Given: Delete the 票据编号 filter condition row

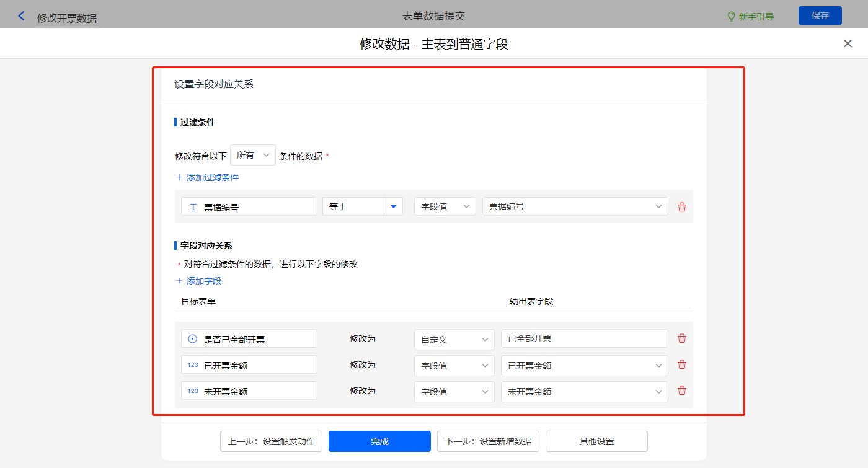Looking at the screenshot, I should click(682, 207).
